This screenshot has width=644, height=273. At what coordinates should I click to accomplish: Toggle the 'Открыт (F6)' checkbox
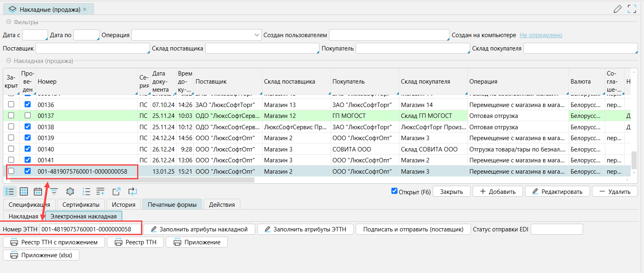[x=394, y=191]
